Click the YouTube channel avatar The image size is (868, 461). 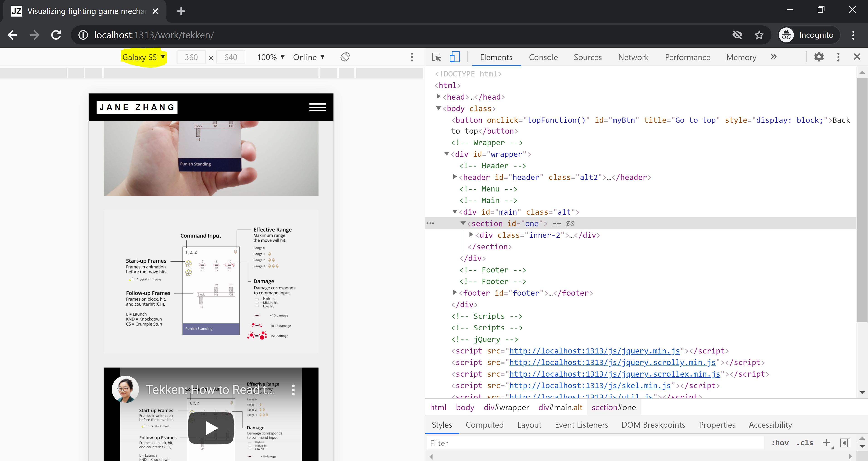[x=125, y=389]
